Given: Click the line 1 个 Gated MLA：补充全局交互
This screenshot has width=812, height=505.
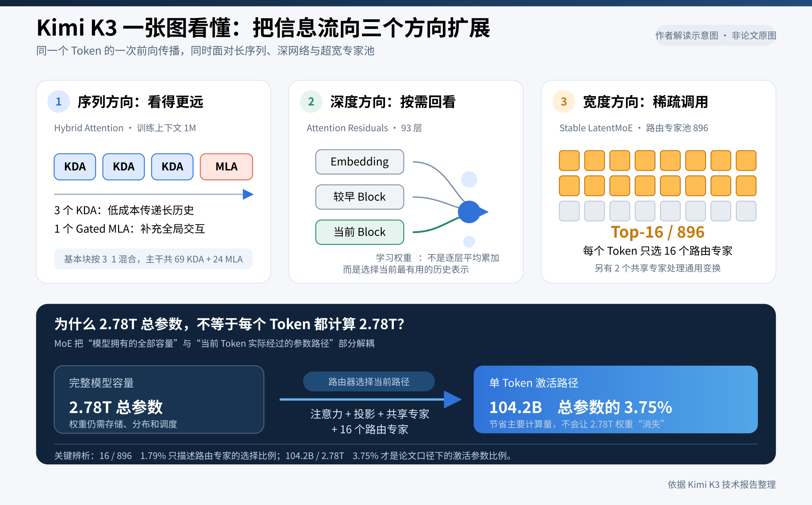Looking at the screenshot, I should pos(130,229).
